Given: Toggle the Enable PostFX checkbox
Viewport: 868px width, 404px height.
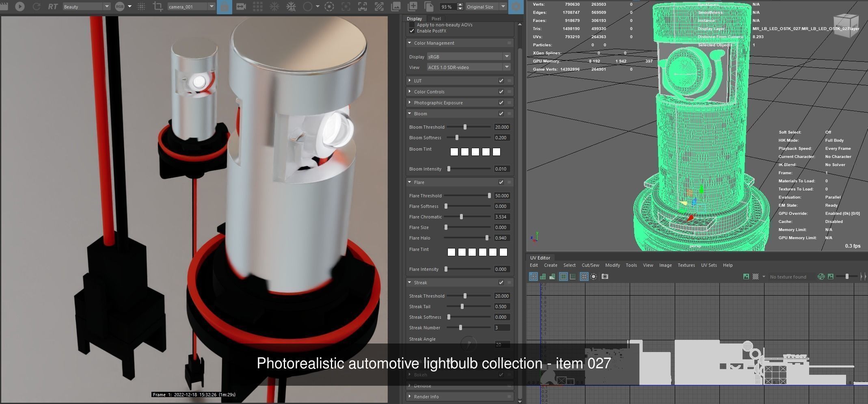Looking at the screenshot, I should pos(412,31).
